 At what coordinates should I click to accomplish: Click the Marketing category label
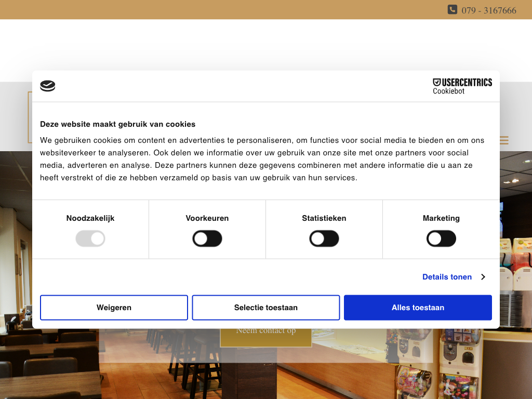(441, 218)
